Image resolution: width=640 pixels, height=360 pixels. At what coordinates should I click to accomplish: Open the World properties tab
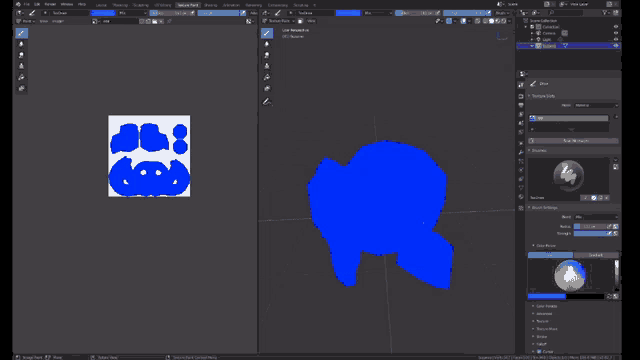click(x=521, y=132)
